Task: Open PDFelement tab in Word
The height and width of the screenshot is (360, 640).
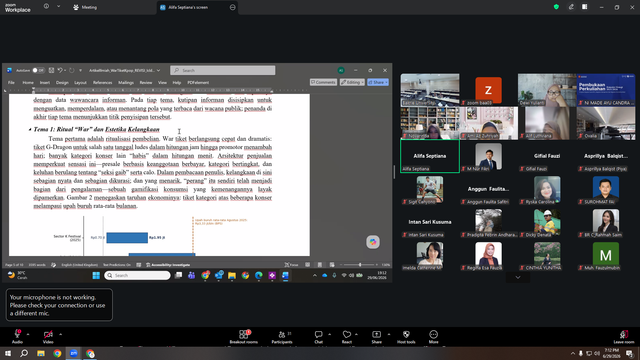Action: (x=198, y=82)
